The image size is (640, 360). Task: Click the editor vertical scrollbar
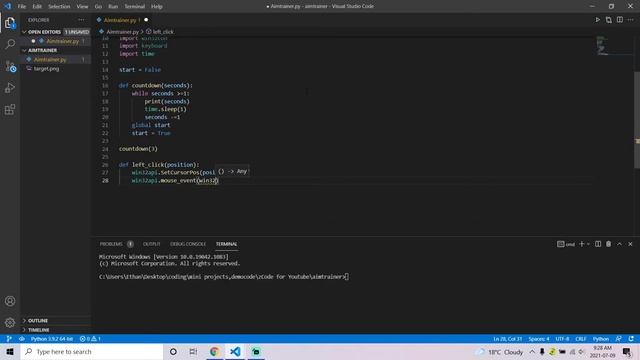coord(637,120)
